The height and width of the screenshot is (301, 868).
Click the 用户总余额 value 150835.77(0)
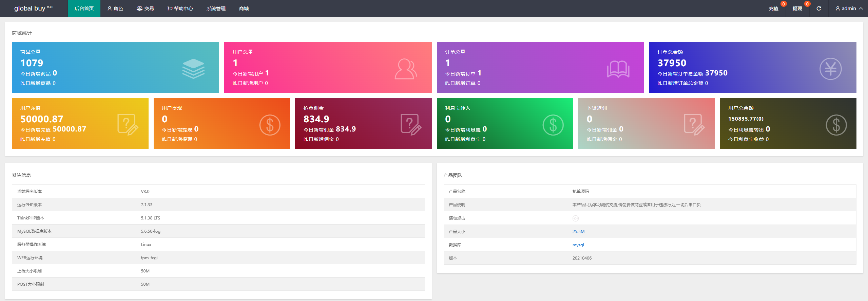pos(746,119)
